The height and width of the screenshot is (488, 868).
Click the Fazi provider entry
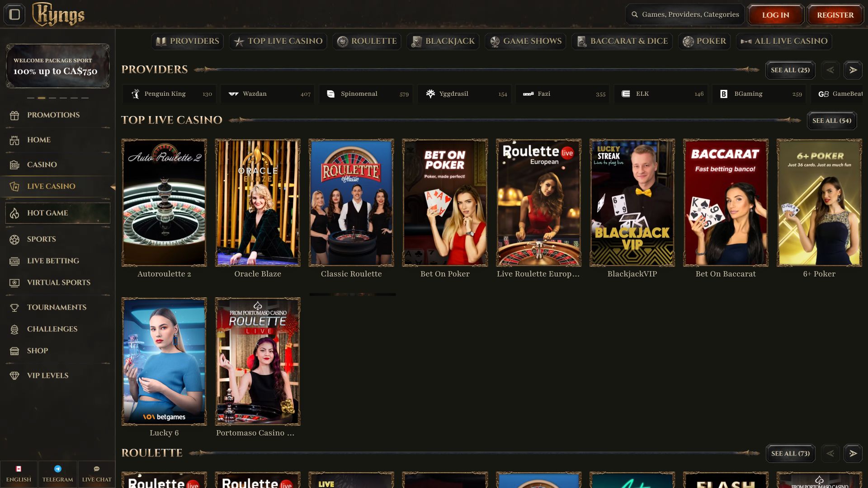[562, 94]
